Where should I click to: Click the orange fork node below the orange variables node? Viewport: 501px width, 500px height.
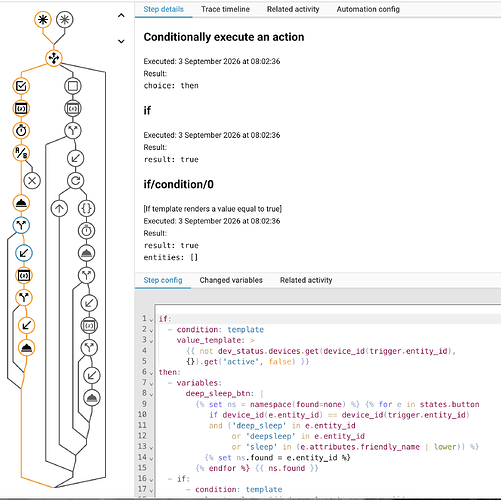(x=24, y=298)
